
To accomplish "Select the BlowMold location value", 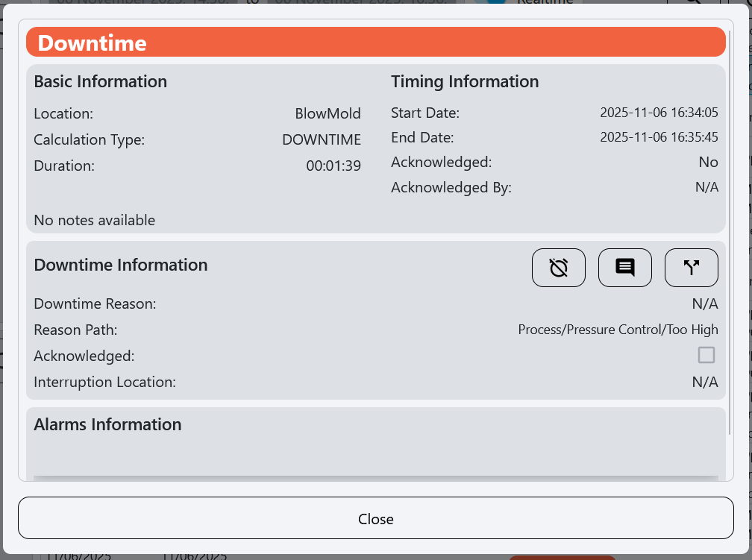I will 328,113.
